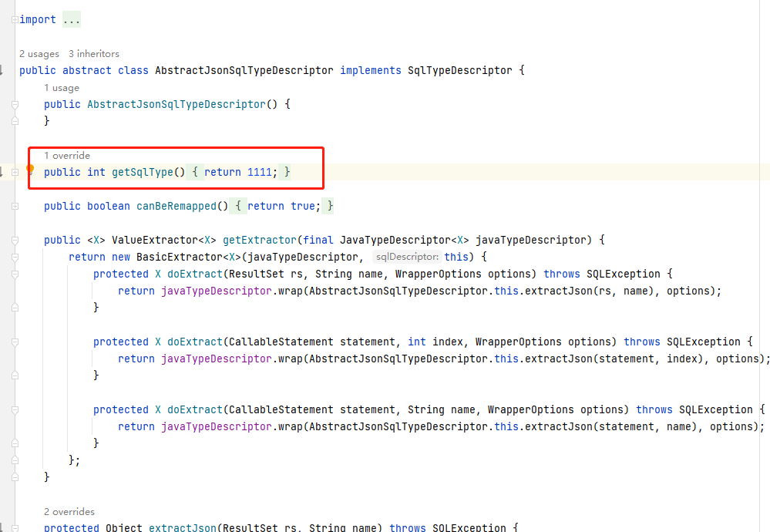The width and height of the screenshot is (770, 532).
Task: Click the 'abstract' keyword in class declaration
Action: [x=87, y=71]
